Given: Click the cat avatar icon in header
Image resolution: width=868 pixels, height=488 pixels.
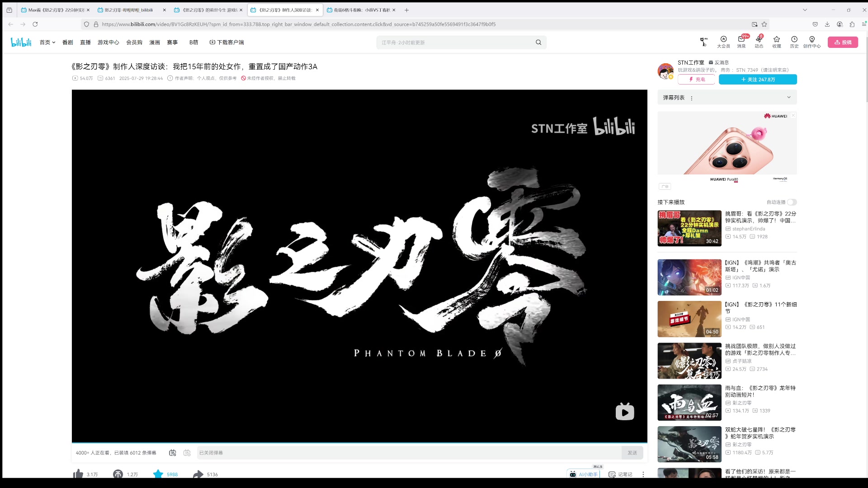Looking at the screenshot, I should pyautogui.click(x=703, y=42).
